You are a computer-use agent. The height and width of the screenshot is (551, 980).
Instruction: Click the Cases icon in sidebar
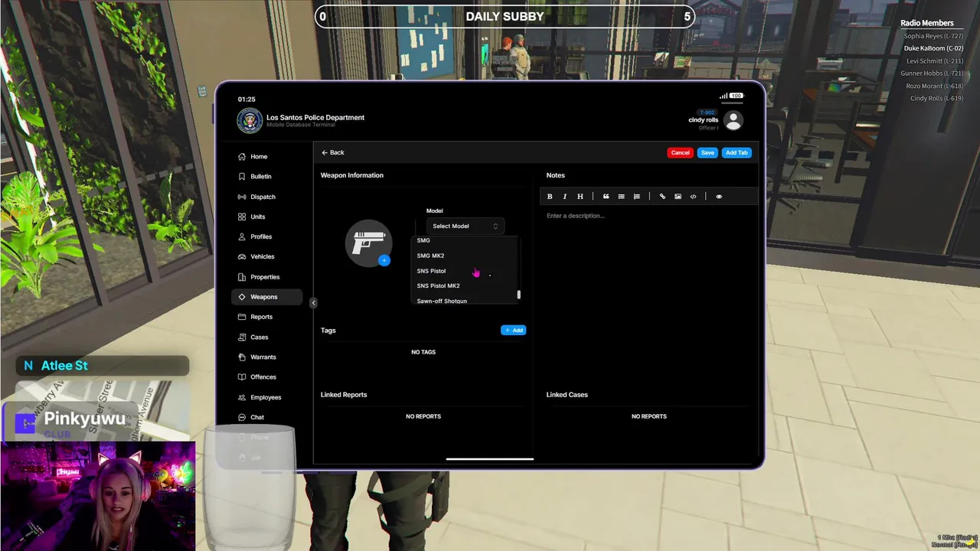[242, 337]
